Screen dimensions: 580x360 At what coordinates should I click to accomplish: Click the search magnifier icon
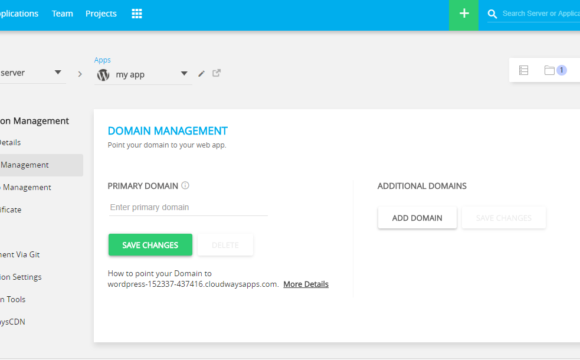point(492,14)
